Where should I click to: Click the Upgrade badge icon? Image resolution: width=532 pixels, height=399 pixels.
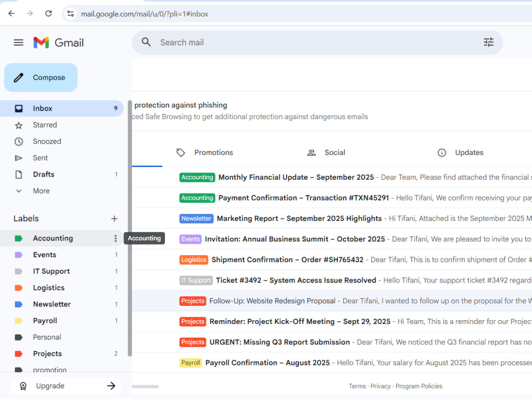coord(23,386)
